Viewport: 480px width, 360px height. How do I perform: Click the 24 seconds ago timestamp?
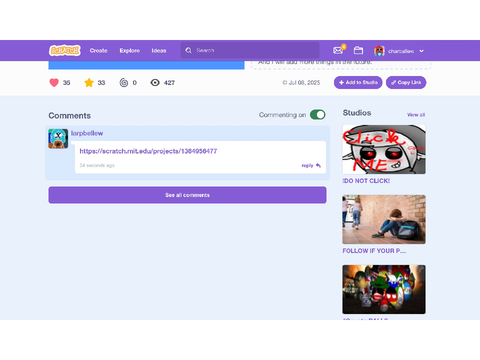(x=97, y=165)
